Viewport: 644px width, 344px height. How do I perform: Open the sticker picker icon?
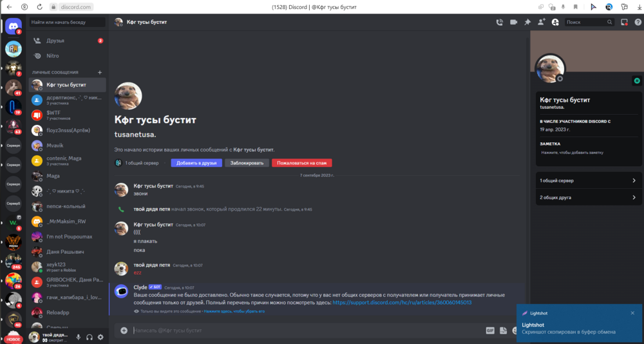coord(504,330)
